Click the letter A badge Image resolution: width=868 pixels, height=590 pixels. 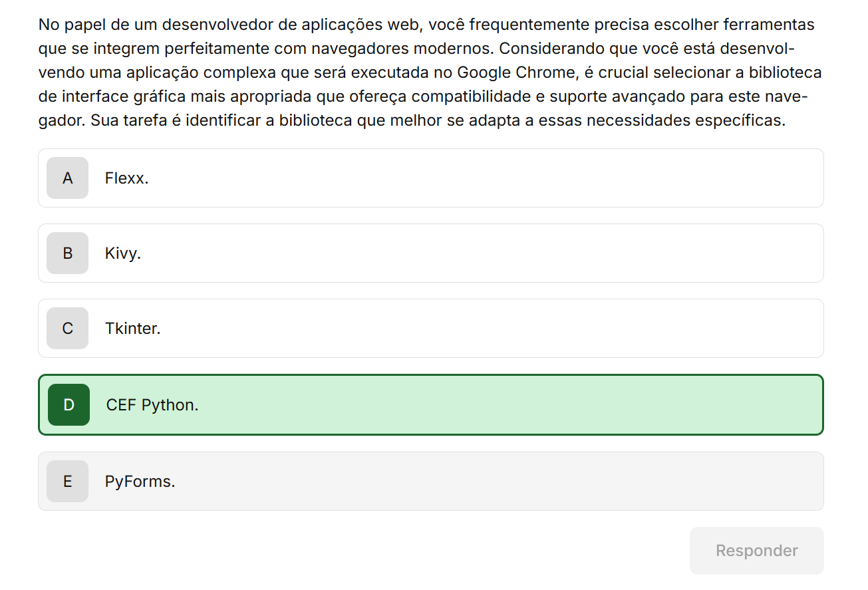click(67, 178)
